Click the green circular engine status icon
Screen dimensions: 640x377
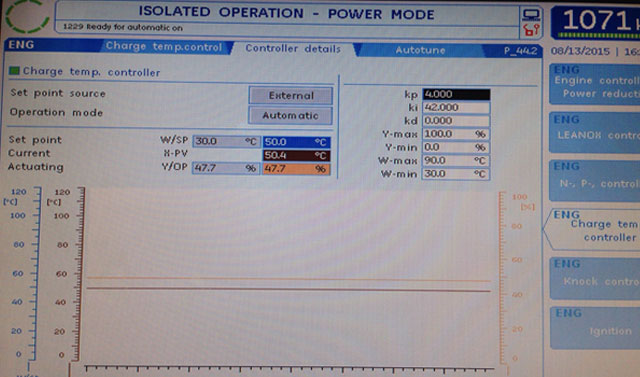[27, 16]
